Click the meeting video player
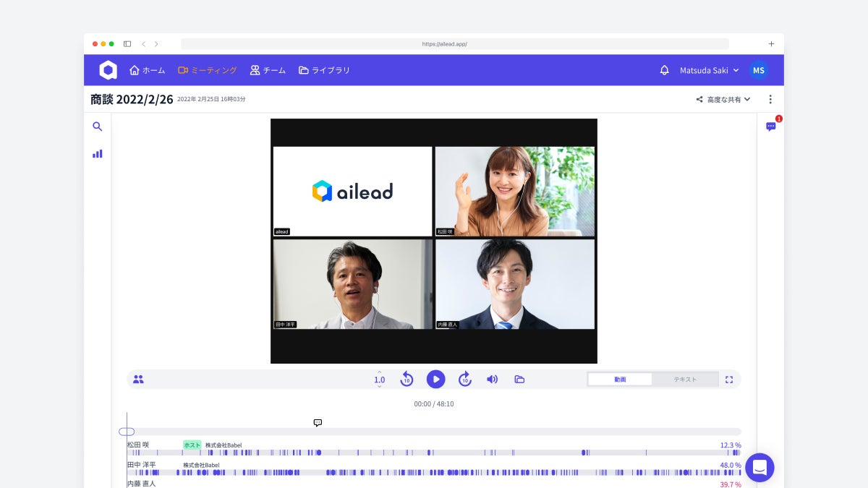This screenshot has height=488, width=868. click(434, 241)
